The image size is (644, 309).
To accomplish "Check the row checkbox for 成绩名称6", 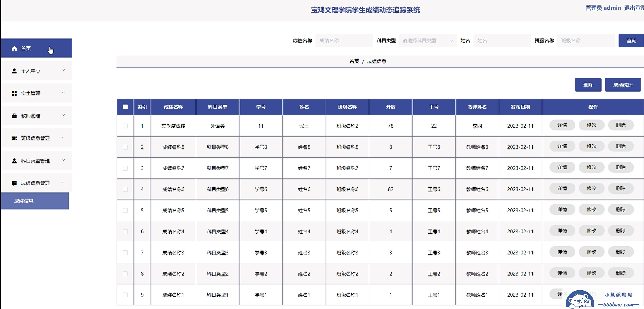I will click(x=125, y=189).
